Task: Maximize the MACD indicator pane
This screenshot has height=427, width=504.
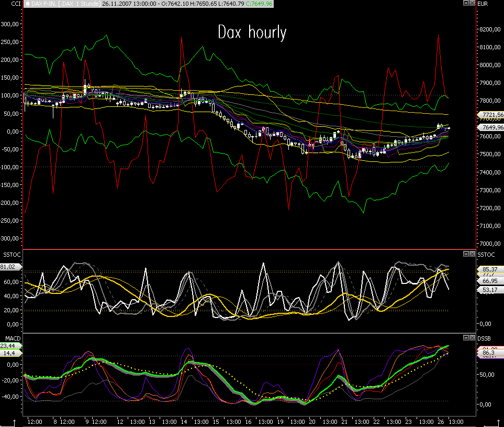Action: [x=466, y=338]
